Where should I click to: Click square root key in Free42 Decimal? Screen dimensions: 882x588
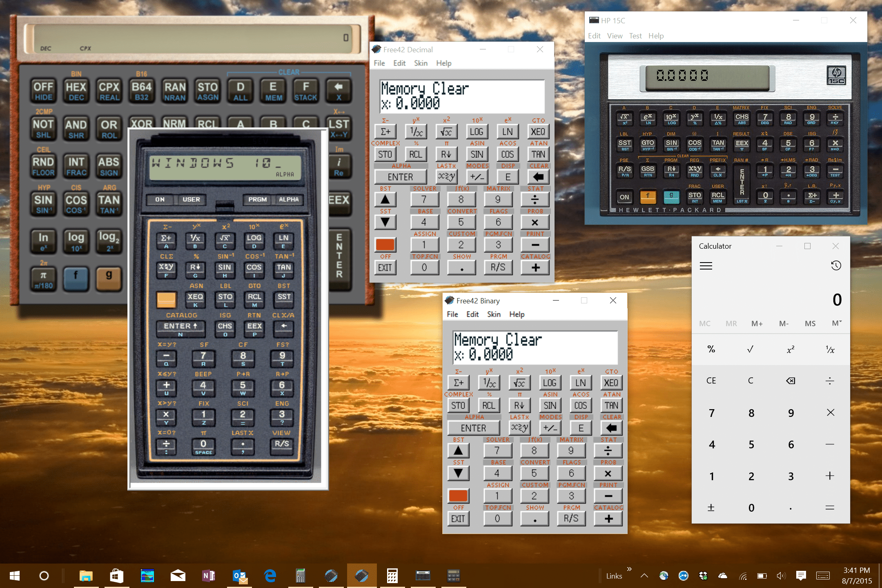(x=446, y=131)
